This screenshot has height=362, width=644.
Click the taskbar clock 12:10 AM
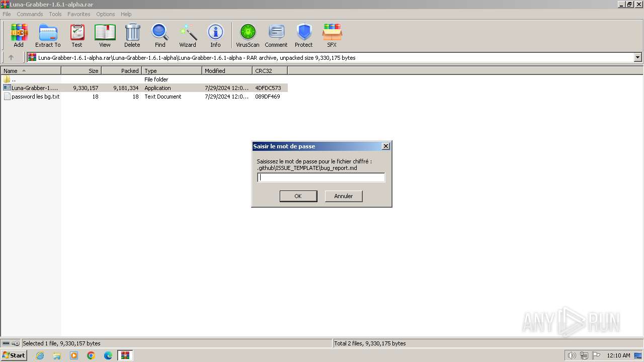(x=618, y=355)
